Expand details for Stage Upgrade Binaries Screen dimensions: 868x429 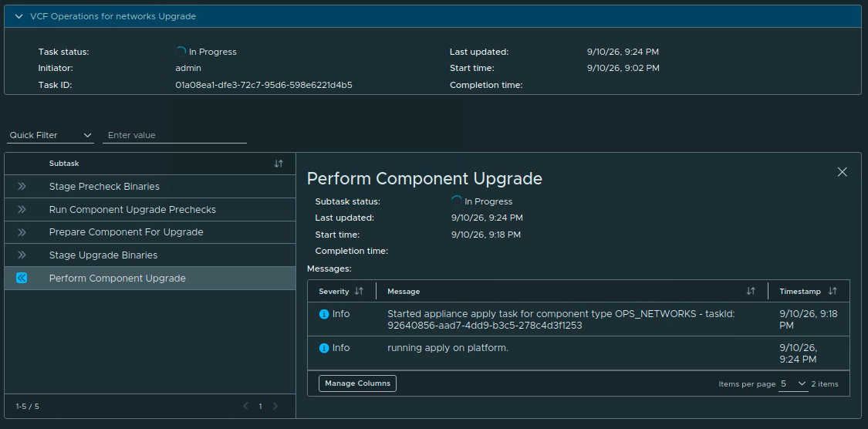(22, 255)
